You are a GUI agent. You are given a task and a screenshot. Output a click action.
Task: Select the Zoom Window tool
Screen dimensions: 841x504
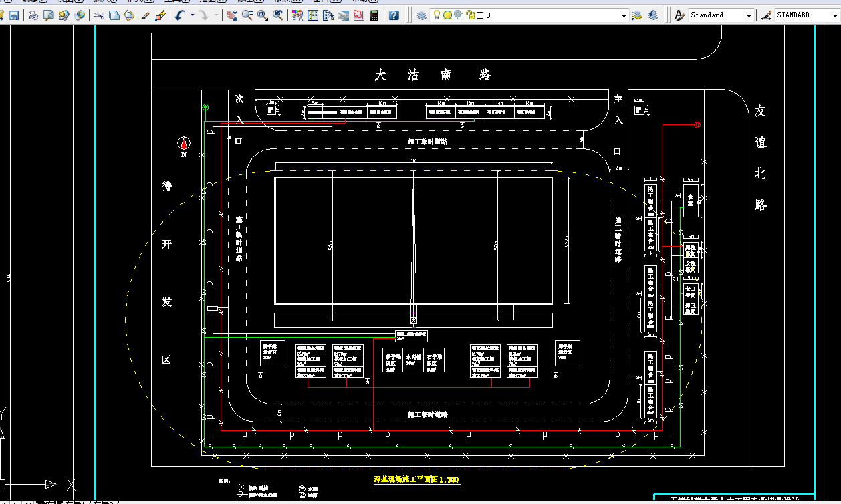tap(262, 15)
